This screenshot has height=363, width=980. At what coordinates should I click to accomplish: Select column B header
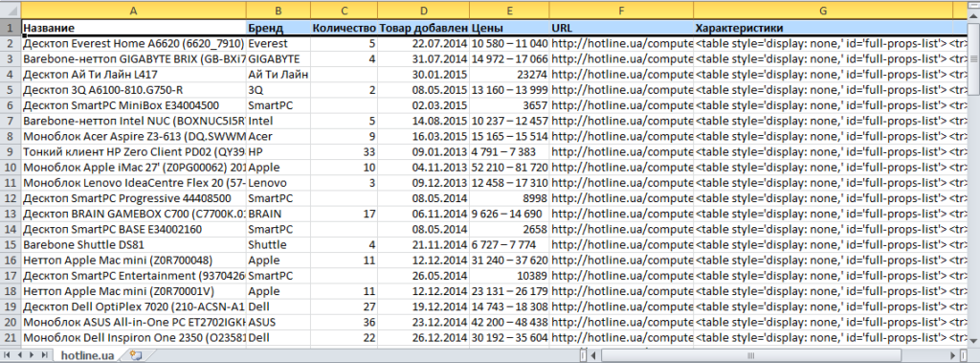tap(278, 10)
